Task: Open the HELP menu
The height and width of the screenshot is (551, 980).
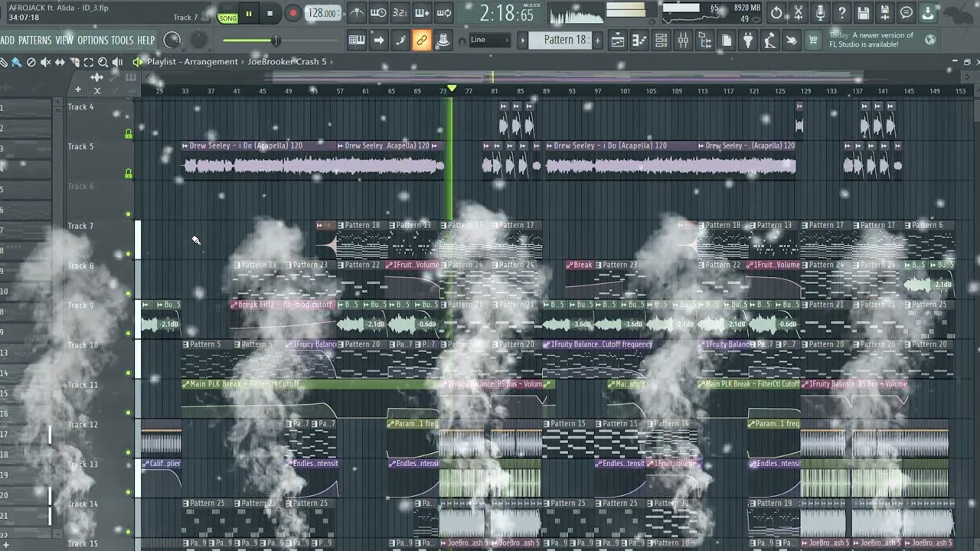Action: (145, 40)
